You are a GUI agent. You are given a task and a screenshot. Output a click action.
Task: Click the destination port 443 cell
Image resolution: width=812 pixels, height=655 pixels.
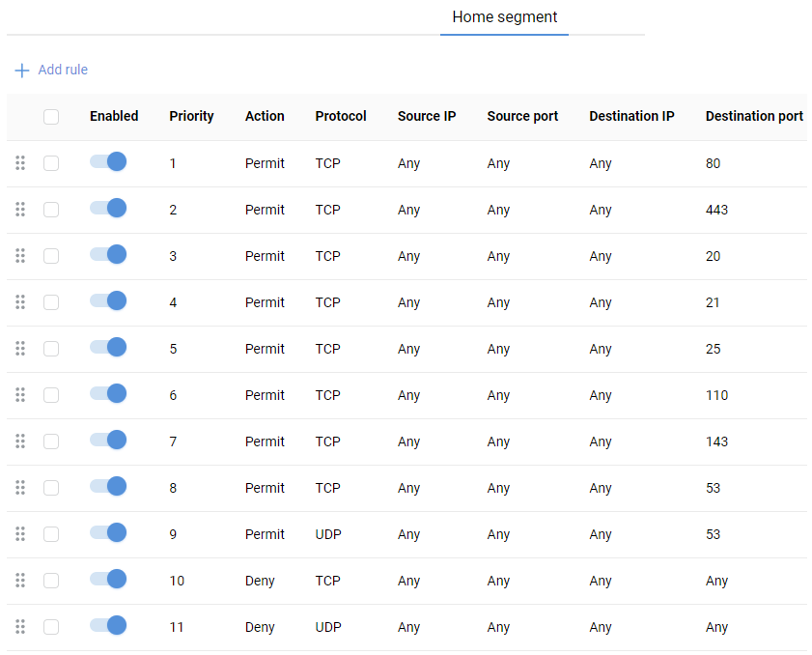[x=716, y=210]
